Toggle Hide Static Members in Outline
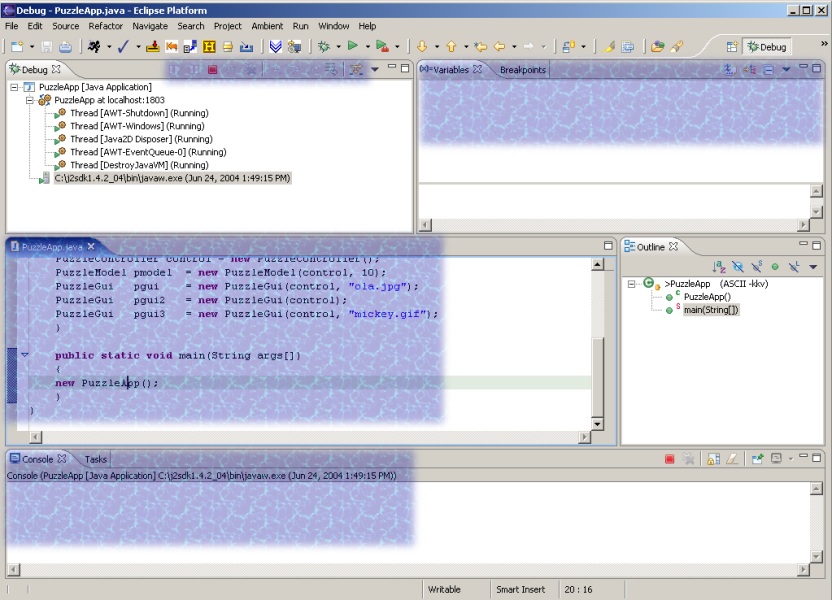The width and height of the screenshot is (832, 600). click(x=756, y=267)
